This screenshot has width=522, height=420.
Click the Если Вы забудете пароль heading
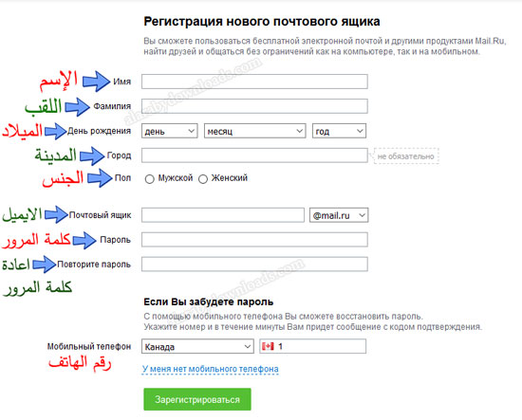coord(209,301)
